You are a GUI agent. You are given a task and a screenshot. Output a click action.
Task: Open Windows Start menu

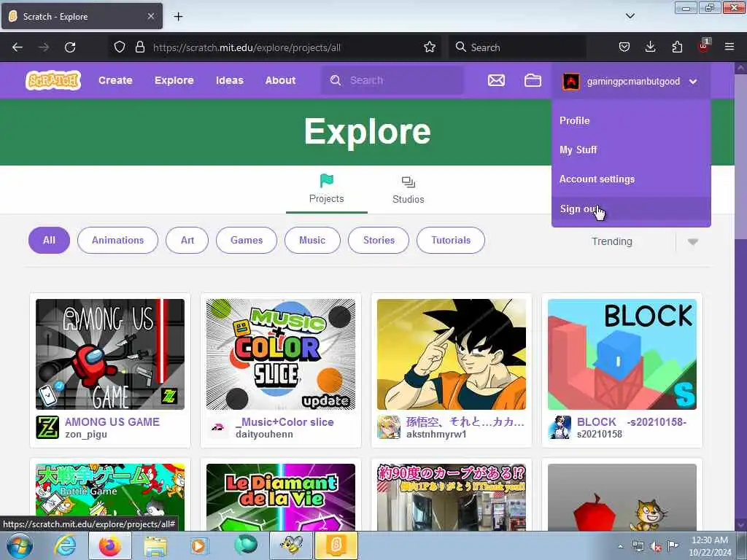coord(20,545)
